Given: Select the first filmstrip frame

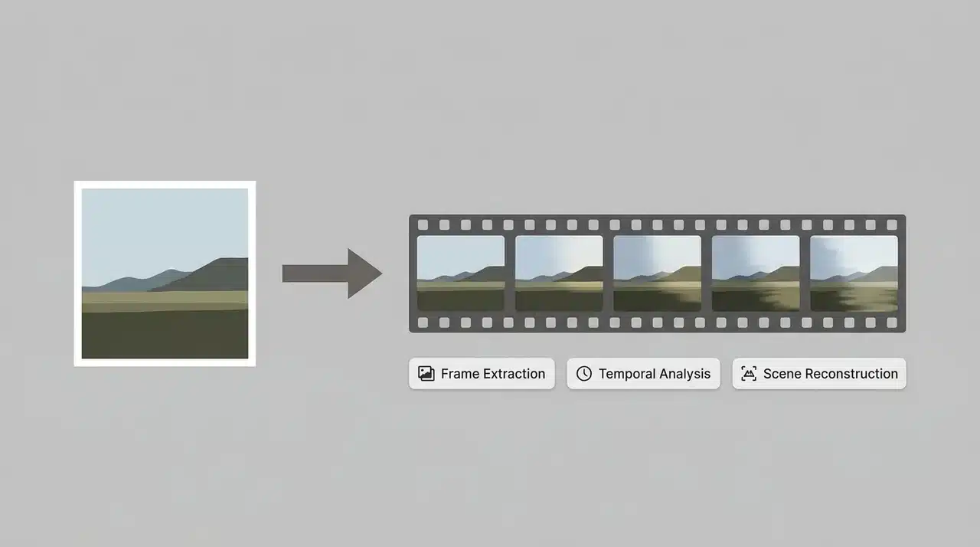Looking at the screenshot, I should pos(461,273).
